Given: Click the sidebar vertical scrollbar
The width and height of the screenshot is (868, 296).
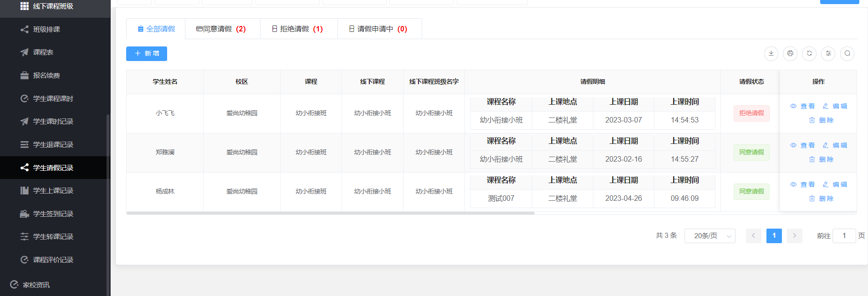Looking at the screenshot, I should coord(108,205).
